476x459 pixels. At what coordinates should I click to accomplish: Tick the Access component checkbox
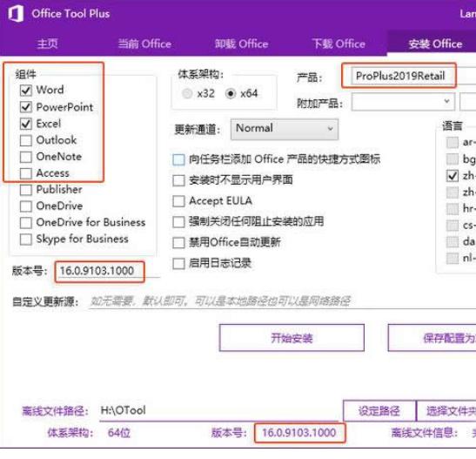click(26, 173)
